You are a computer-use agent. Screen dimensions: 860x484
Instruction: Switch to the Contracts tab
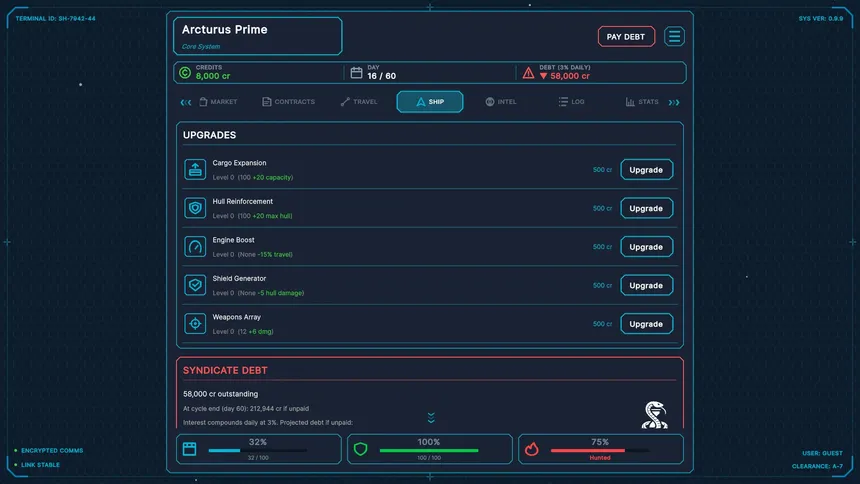288,102
